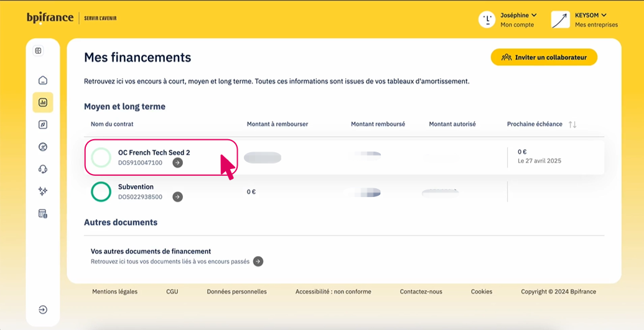Open arrow next to DOS910047100 contract
This screenshot has height=330, width=644.
(x=178, y=163)
